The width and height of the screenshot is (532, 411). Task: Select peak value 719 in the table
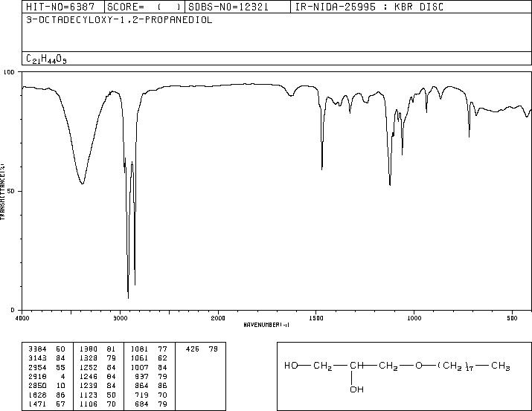[x=142, y=395]
